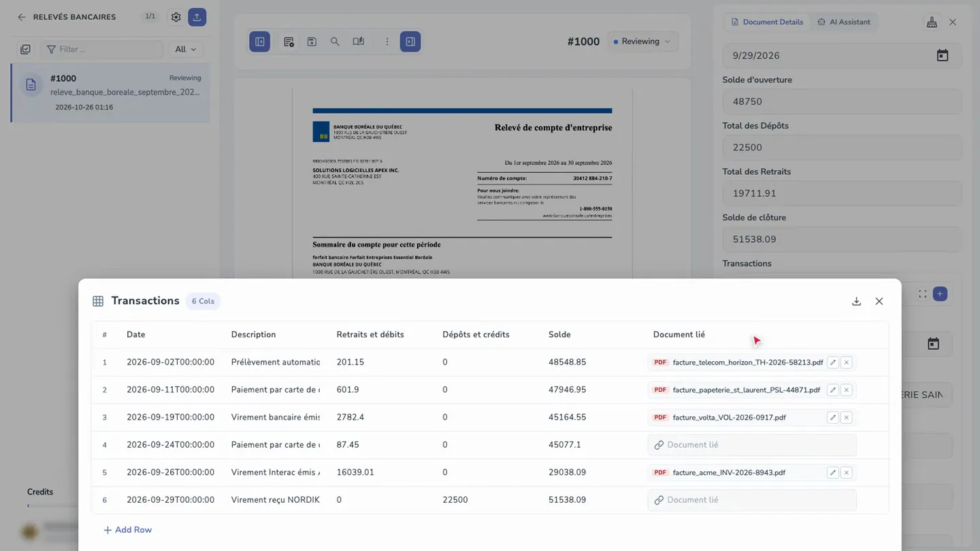The width and height of the screenshot is (980, 551).
Task: Select the 22500 deposit cell
Action: [x=455, y=500]
